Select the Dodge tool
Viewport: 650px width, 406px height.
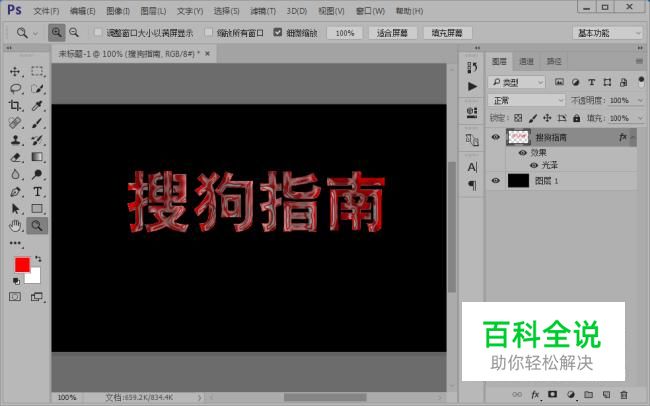pyautogui.click(x=37, y=174)
